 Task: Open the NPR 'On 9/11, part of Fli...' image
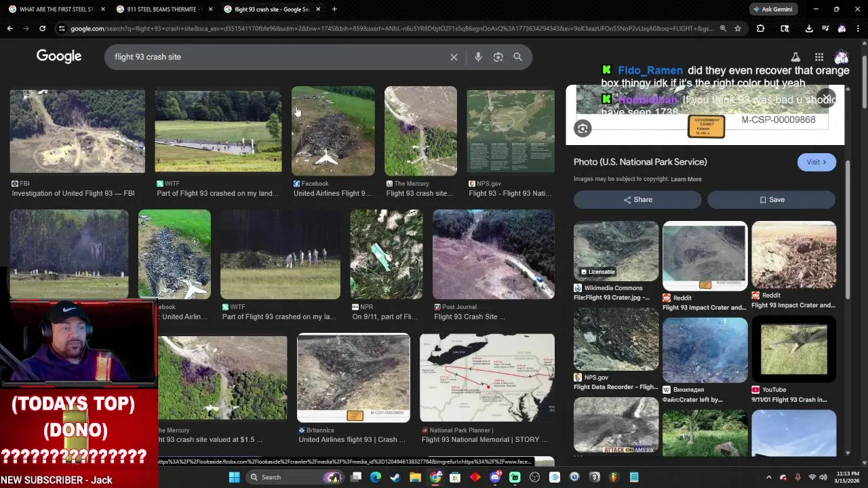pyautogui.click(x=387, y=254)
